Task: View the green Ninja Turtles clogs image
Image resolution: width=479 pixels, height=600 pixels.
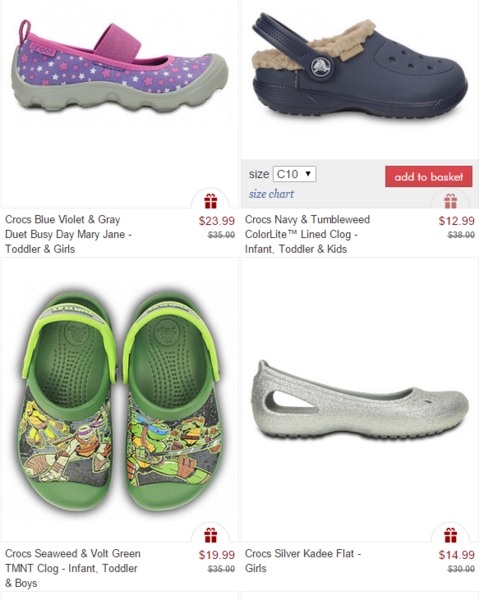Action: (120, 401)
